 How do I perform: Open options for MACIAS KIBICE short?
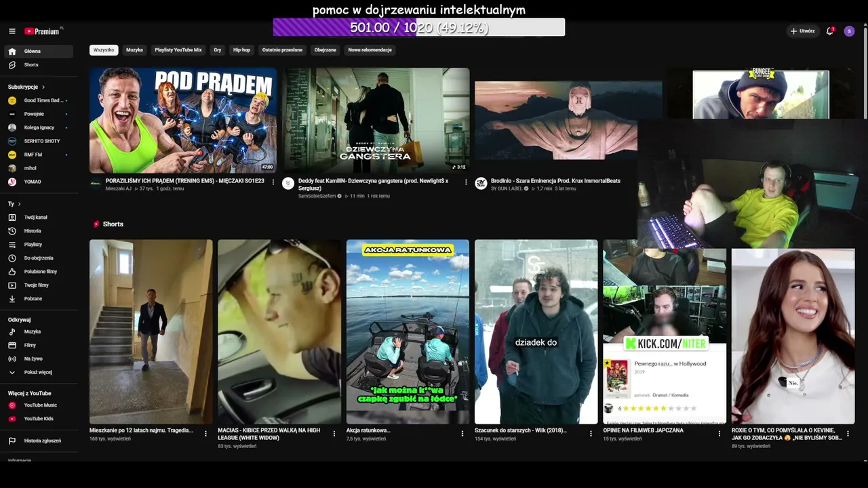pyautogui.click(x=334, y=434)
